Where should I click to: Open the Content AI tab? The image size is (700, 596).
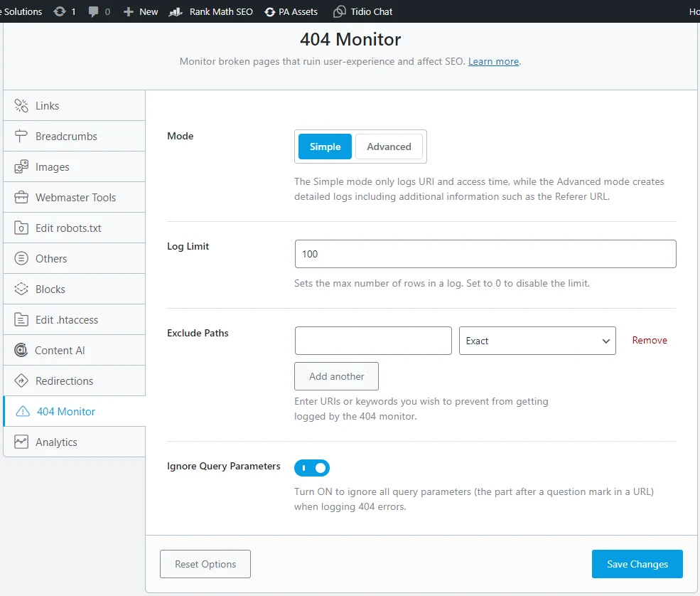[x=74, y=350]
